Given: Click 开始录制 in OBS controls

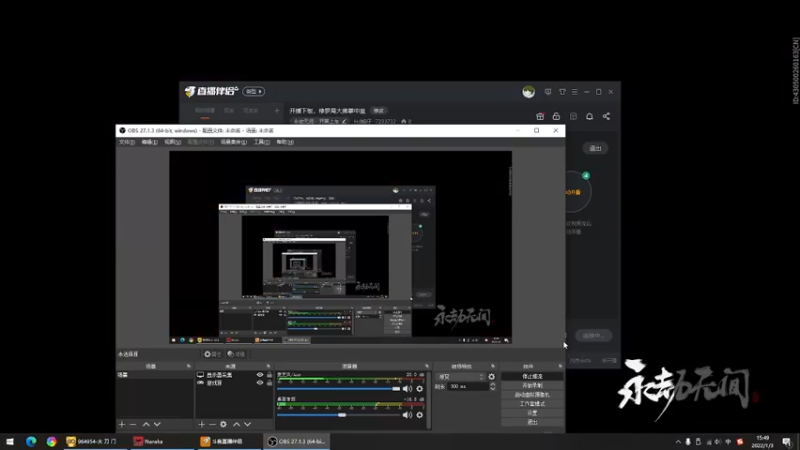Looking at the screenshot, I should 532,386.
